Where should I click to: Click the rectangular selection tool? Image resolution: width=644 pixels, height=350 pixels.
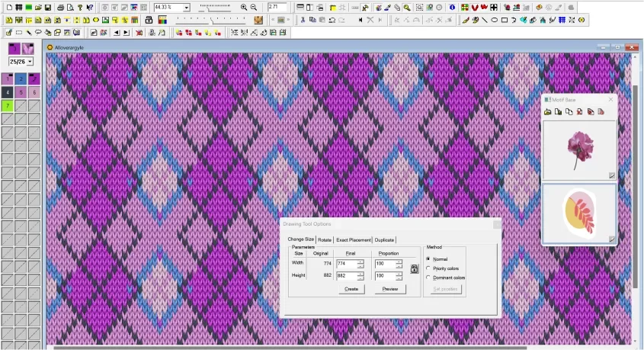point(19,33)
